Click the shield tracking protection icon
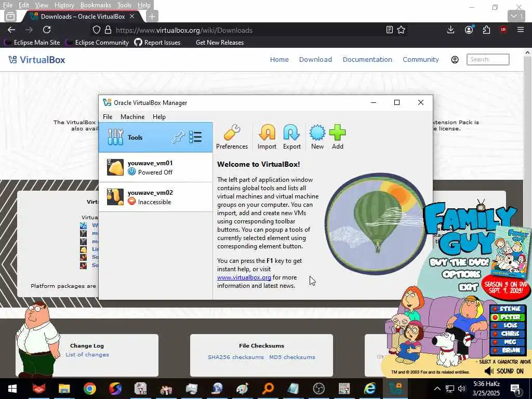 click(97, 30)
